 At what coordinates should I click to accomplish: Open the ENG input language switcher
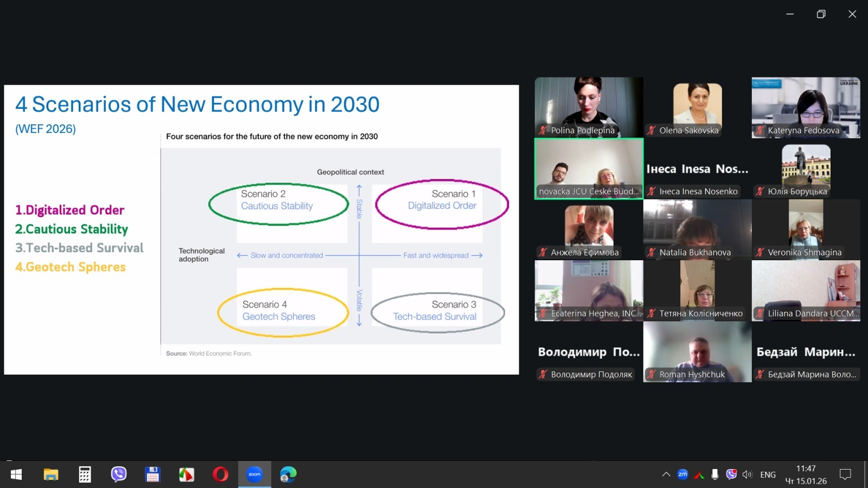768,474
